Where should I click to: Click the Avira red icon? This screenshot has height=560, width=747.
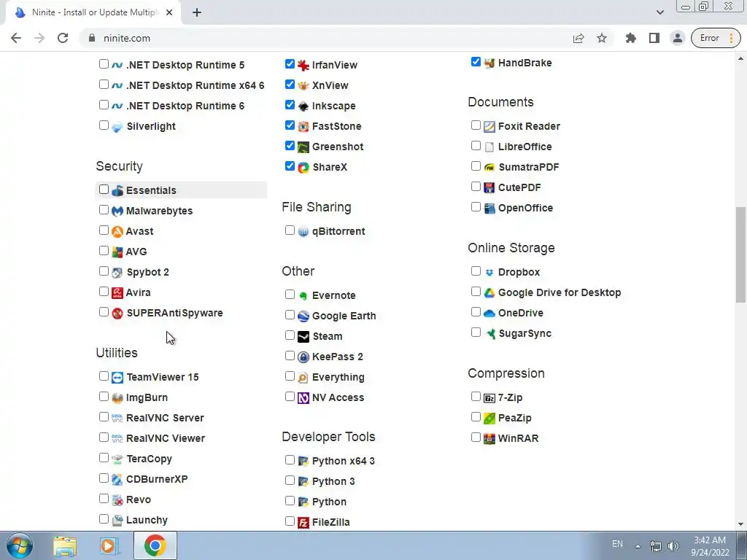click(117, 293)
